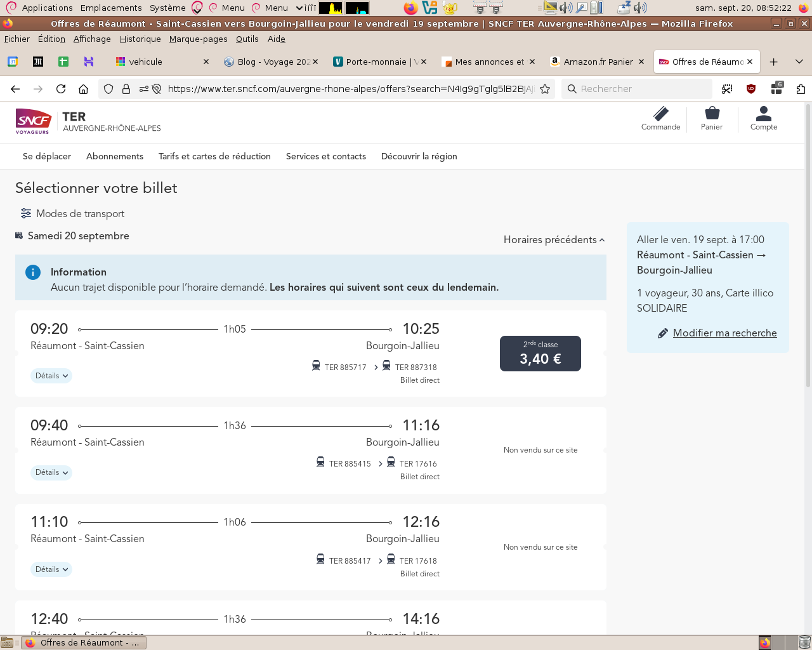Select the 3,40 € 2nde classe fare
812x650 pixels.
(x=540, y=354)
